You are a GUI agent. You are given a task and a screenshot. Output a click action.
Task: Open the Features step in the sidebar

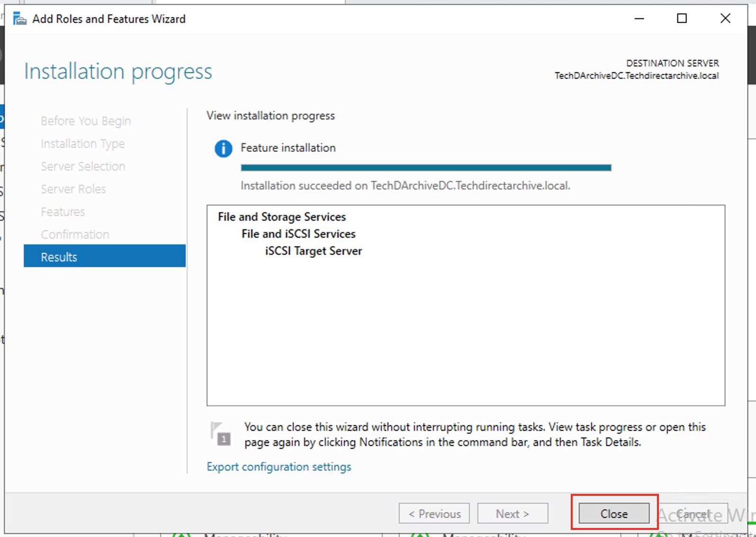63,212
